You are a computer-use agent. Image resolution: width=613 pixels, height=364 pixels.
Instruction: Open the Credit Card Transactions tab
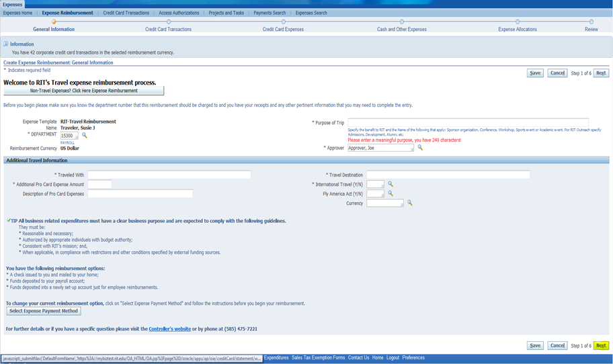click(126, 13)
